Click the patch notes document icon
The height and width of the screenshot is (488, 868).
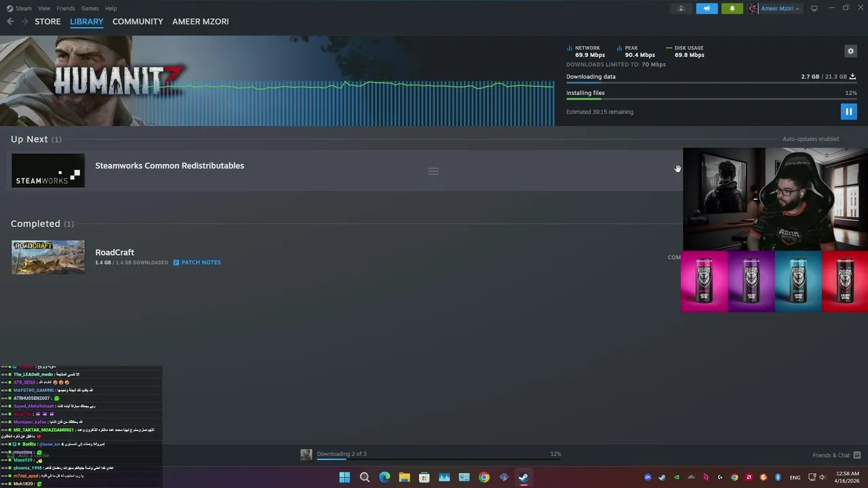tap(176, 262)
